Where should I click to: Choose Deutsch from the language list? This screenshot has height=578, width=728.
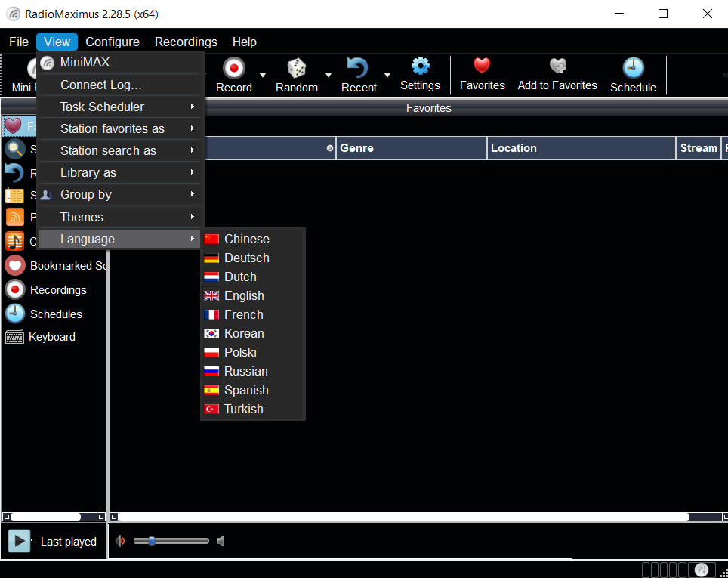[253, 258]
